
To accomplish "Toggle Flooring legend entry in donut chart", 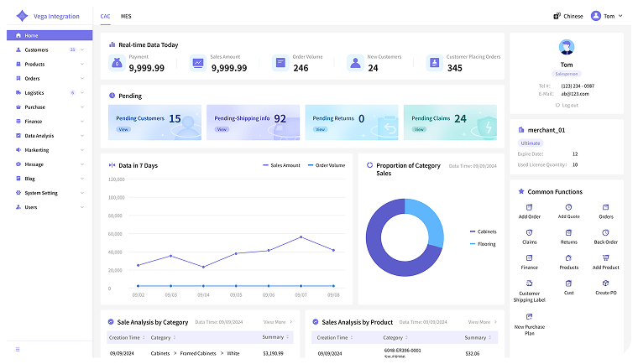I will (483, 244).
